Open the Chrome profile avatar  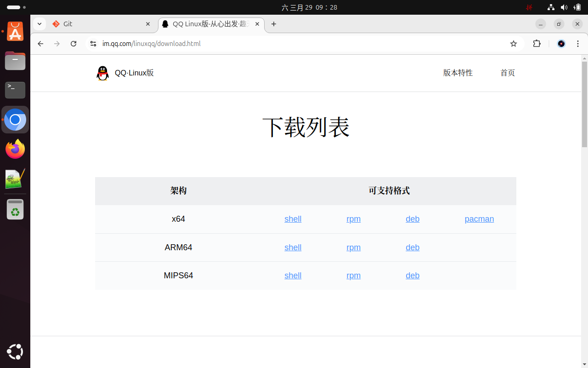click(x=561, y=44)
